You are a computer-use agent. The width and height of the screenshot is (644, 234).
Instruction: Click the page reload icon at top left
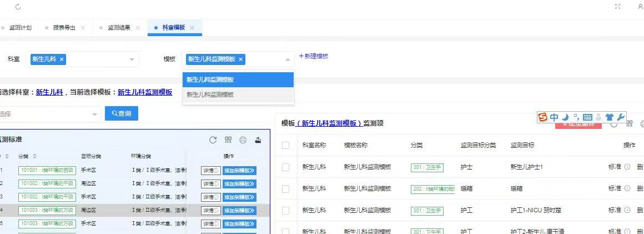[18, 7]
